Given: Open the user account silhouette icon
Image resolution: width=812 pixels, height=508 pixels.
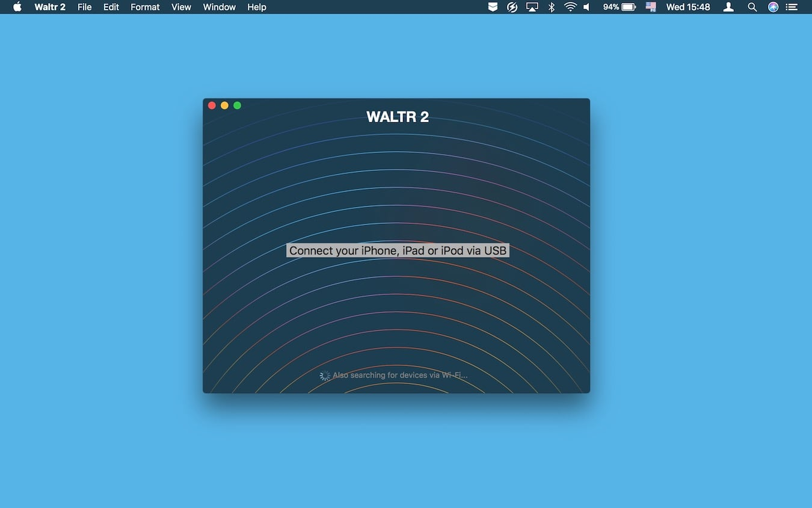Looking at the screenshot, I should 728,7.
